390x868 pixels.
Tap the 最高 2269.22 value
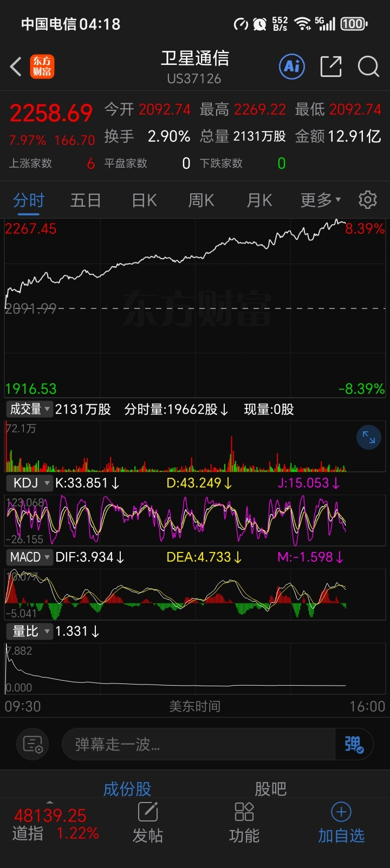tap(260, 109)
